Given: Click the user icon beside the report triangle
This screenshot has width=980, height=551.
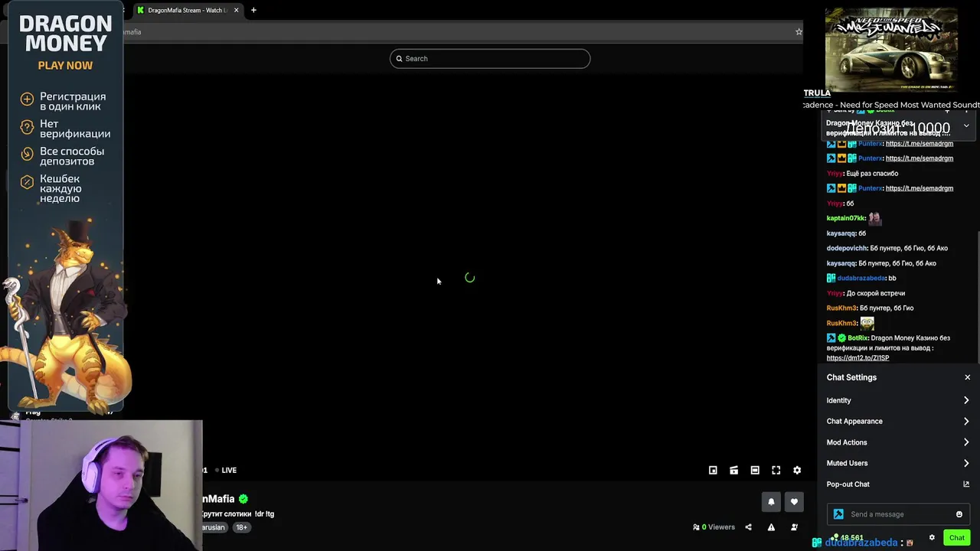Looking at the screenshot, I should (x=794, y=527).
